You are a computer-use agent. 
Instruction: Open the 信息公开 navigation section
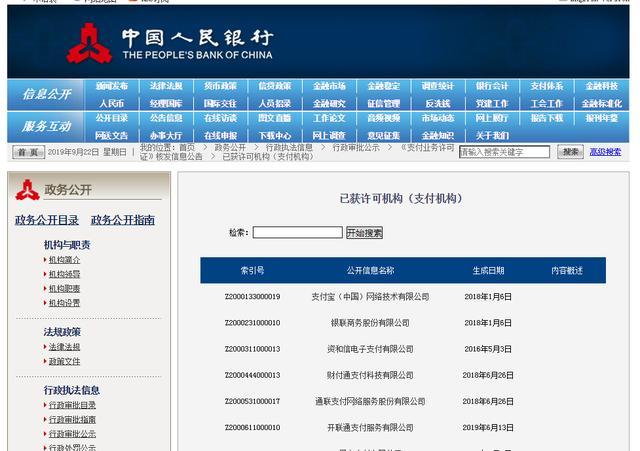[47, 94]
